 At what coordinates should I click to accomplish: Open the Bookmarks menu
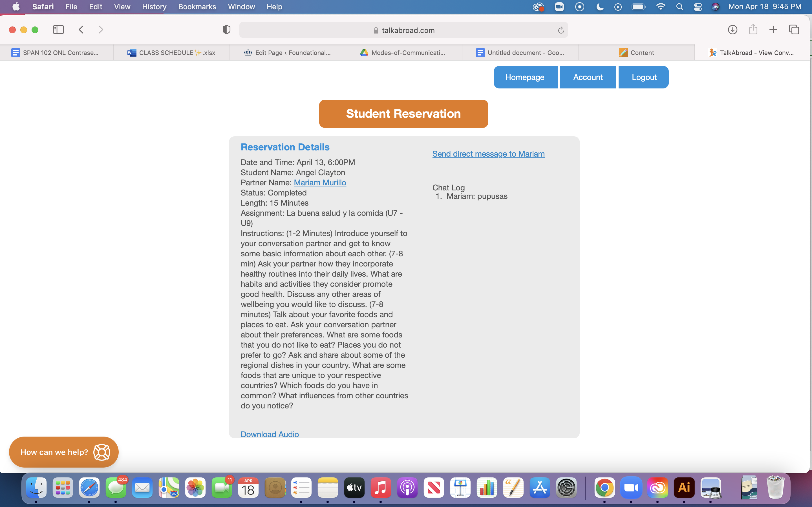197,7
